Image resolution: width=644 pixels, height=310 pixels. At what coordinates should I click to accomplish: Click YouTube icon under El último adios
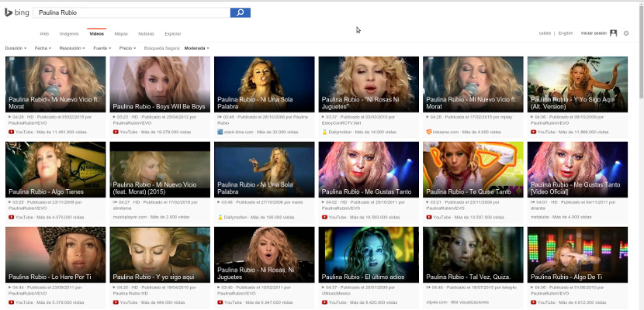pos(324,302)
